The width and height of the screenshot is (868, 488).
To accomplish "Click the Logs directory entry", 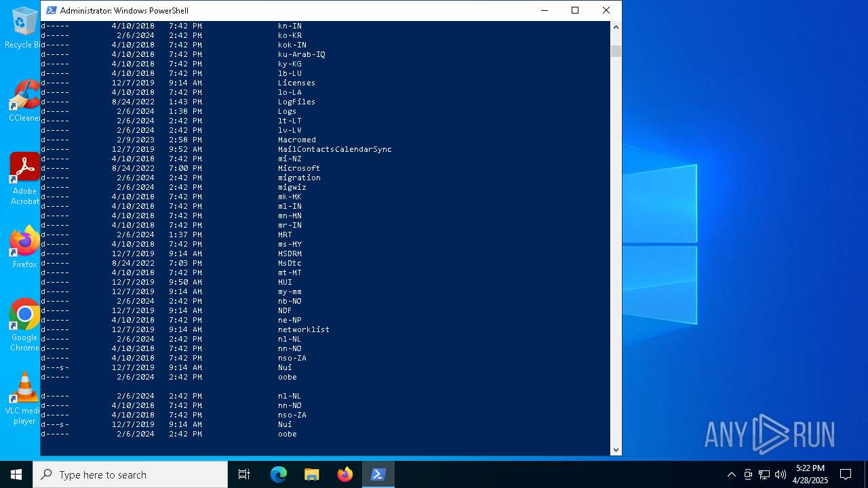I will point(287,111).
